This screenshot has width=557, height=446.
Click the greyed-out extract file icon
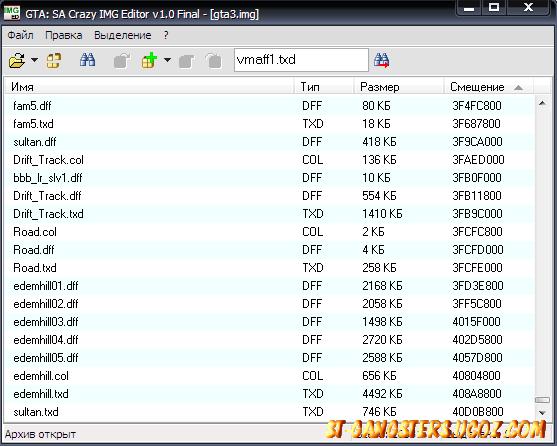(x=121, y=61)
